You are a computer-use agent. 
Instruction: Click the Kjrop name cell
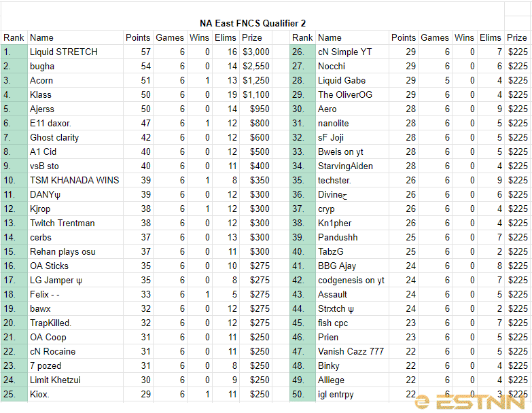[x=75, y=209]
